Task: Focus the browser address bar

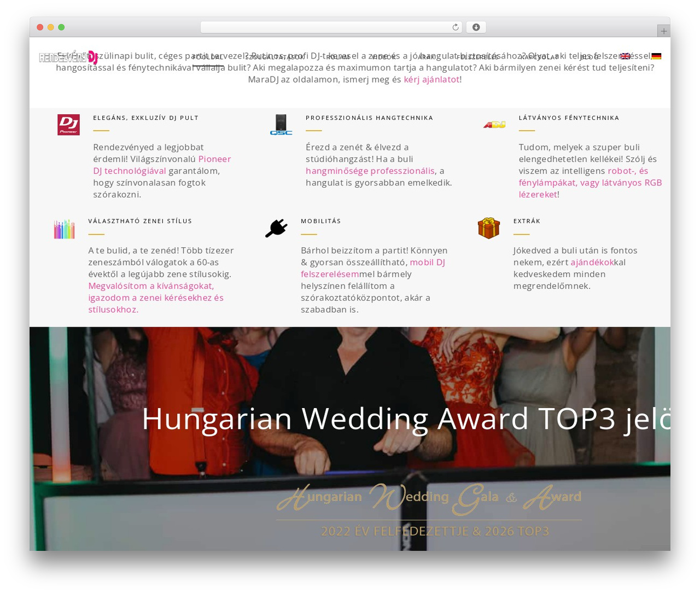Action: pos(331,27)
